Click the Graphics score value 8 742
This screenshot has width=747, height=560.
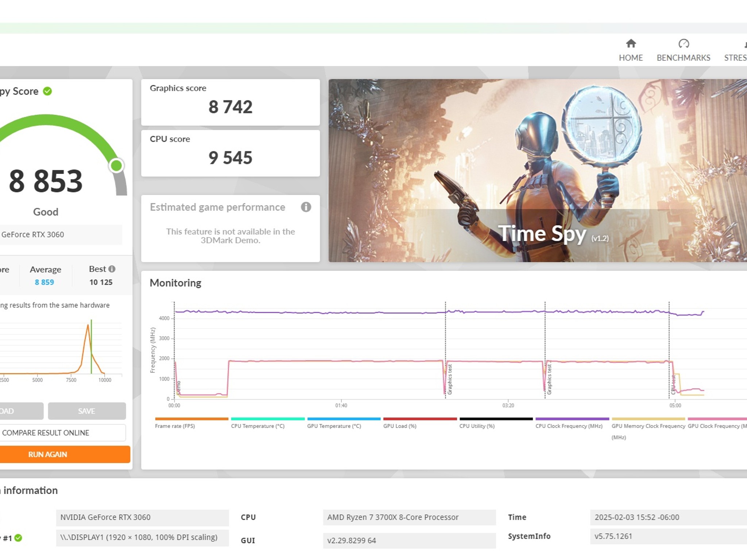(x=230, y=107)
